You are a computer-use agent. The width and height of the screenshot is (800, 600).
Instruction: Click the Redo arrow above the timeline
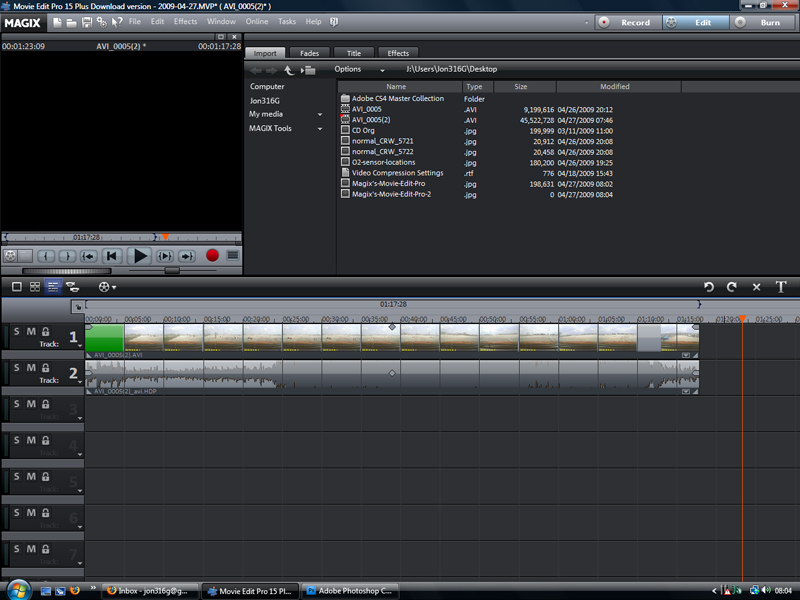coord(732,287)
